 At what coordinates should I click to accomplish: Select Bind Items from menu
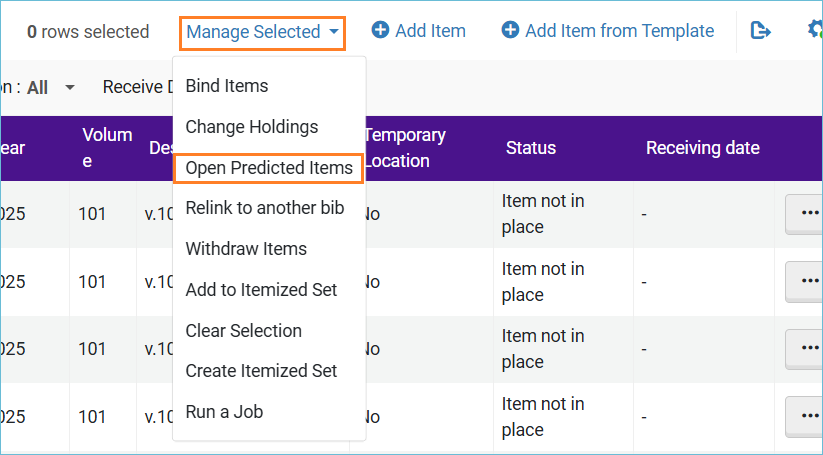pyautogui.click(x=227, y=86)
